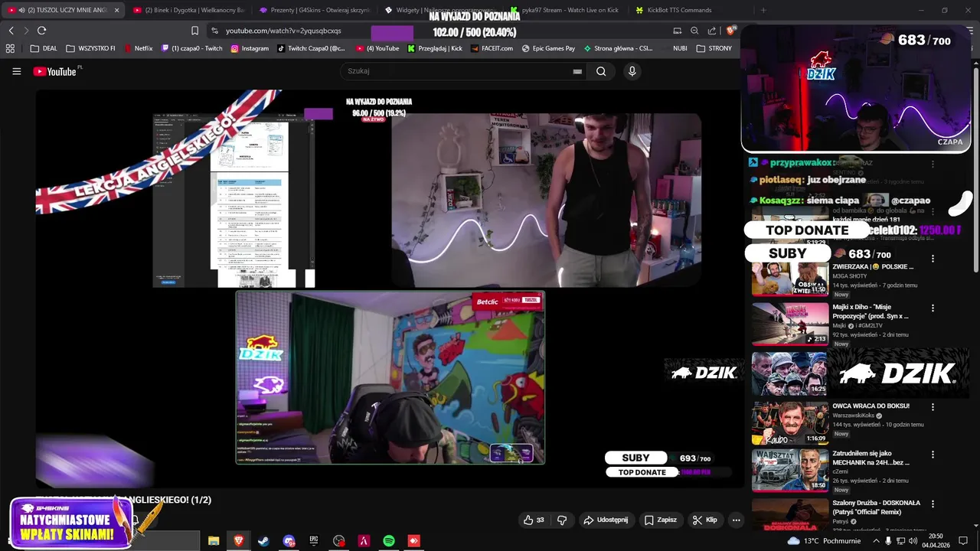
Task: Open czapa0 - Twitch bookmark
Action: pyautogui.click(x=192, y=48)
